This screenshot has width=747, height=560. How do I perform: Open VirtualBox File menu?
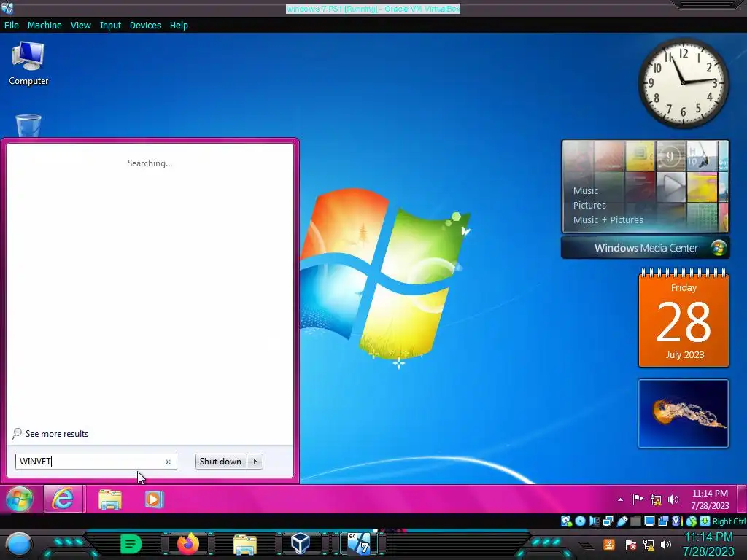click(x=12, y=26)
